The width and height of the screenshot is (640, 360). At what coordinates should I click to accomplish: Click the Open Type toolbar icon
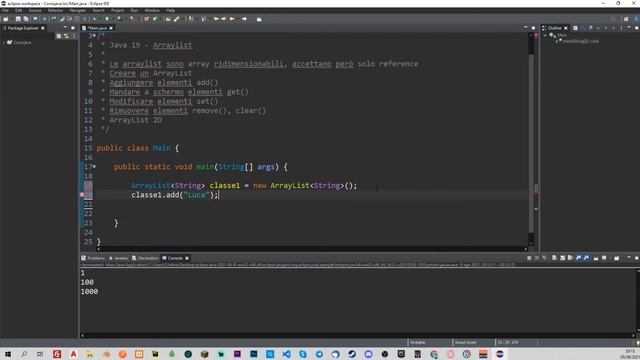click(168, 19)
